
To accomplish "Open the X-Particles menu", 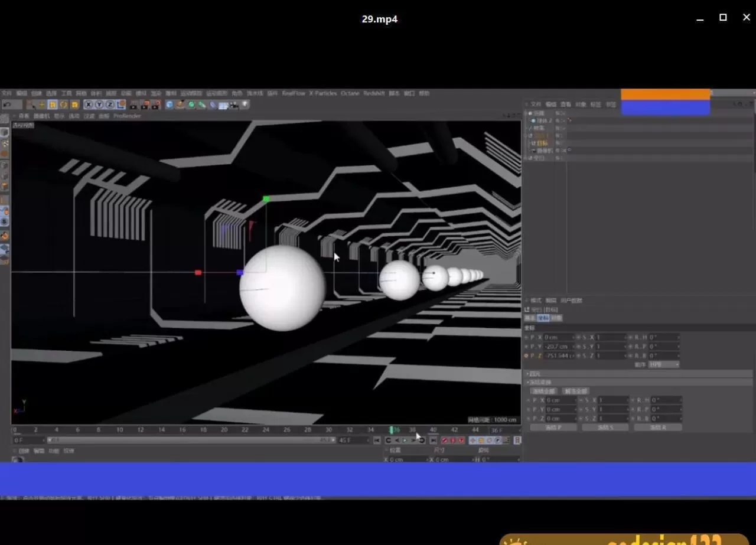I will 322,93.
